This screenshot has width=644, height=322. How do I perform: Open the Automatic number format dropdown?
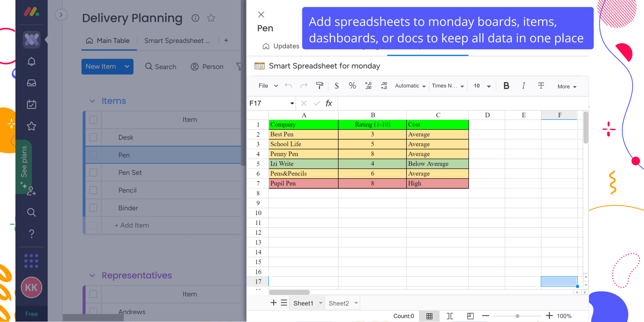coord(410,86)
